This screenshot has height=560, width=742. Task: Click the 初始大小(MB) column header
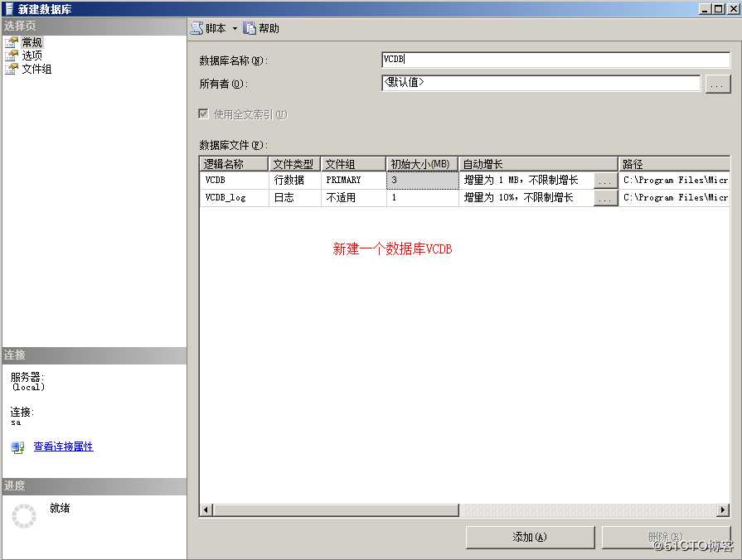(422, 164)
